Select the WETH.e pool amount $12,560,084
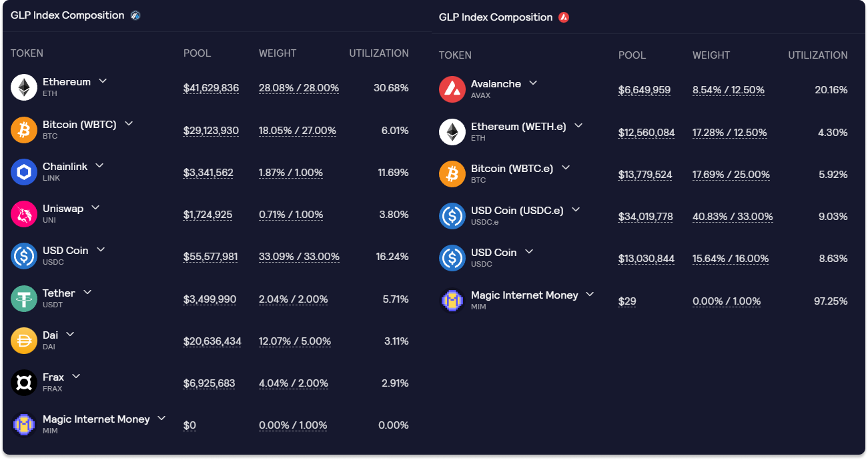This screenshot has height=460, width=868. [646, 133]
